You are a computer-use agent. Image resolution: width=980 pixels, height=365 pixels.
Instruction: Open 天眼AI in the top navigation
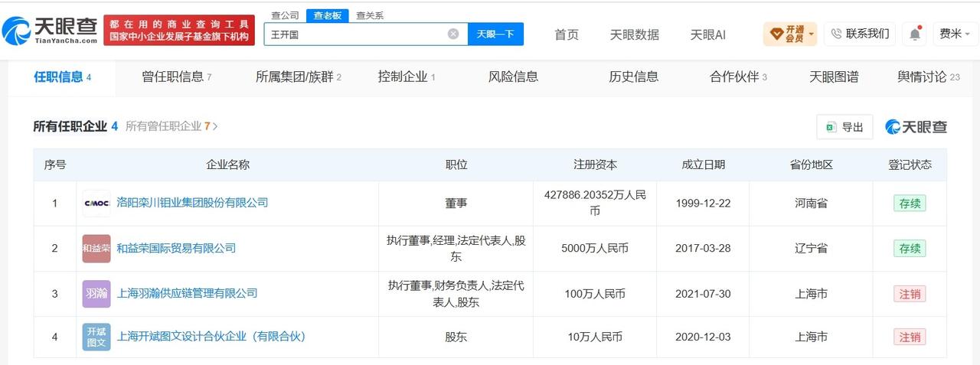[x=707, y=34]
